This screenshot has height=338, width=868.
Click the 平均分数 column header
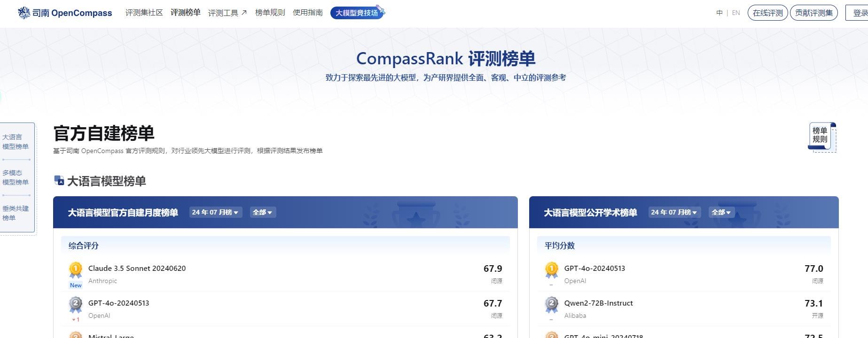click(560, 246)
